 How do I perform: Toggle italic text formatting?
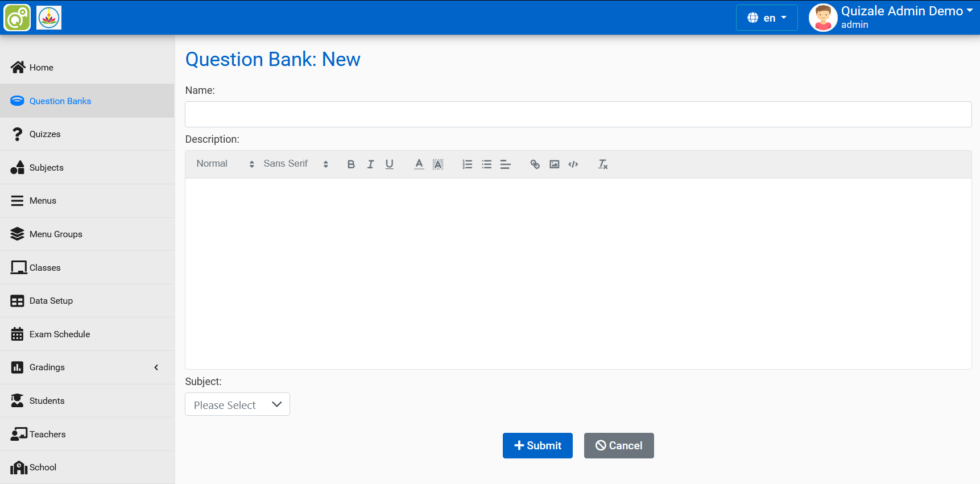370,164
